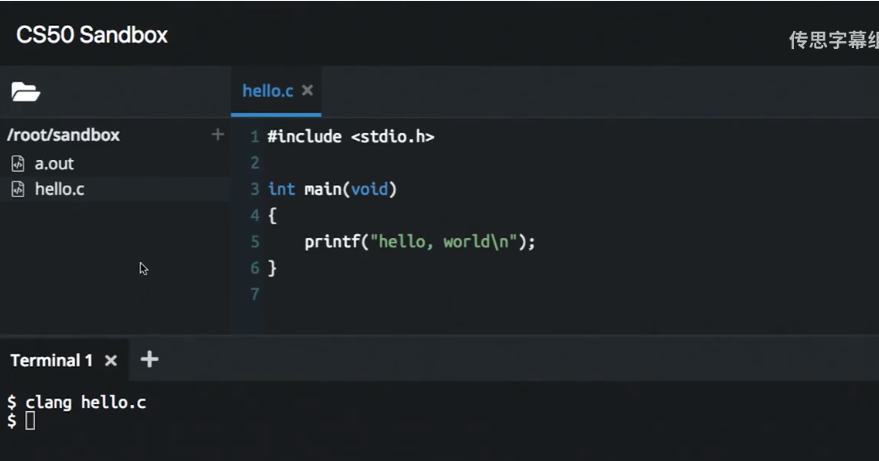Screen dimensions: 879x461
Task: Toggle the open folder file browser icon
Action: pos(25,91)
